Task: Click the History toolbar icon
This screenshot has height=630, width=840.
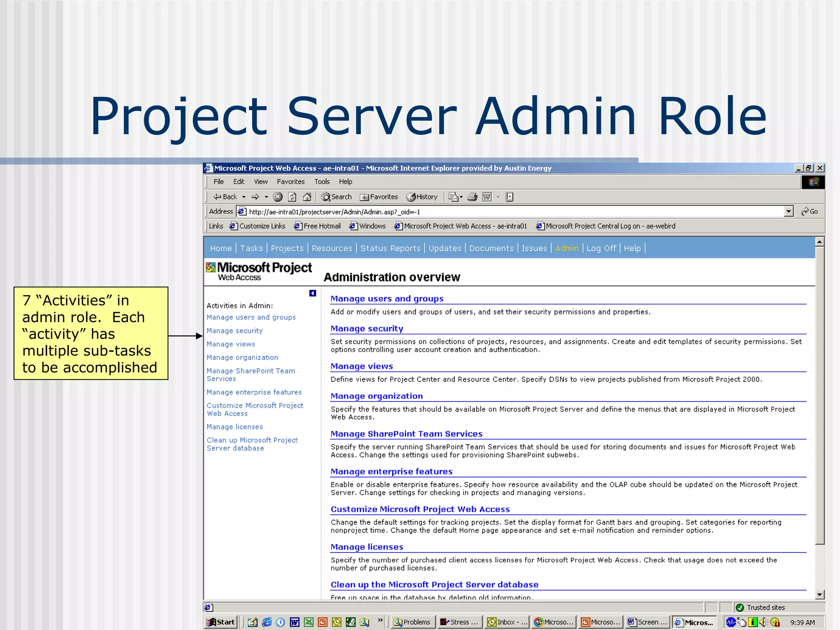Action: 422,197
